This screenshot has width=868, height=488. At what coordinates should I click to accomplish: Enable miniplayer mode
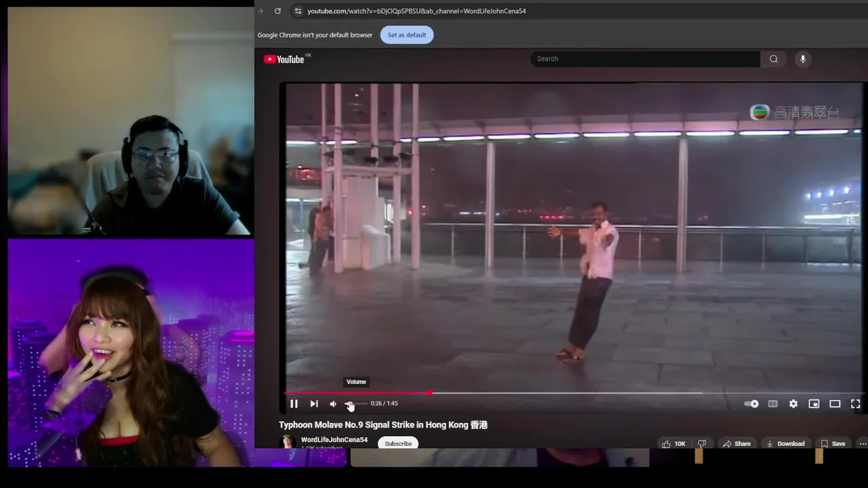[814, 404]
